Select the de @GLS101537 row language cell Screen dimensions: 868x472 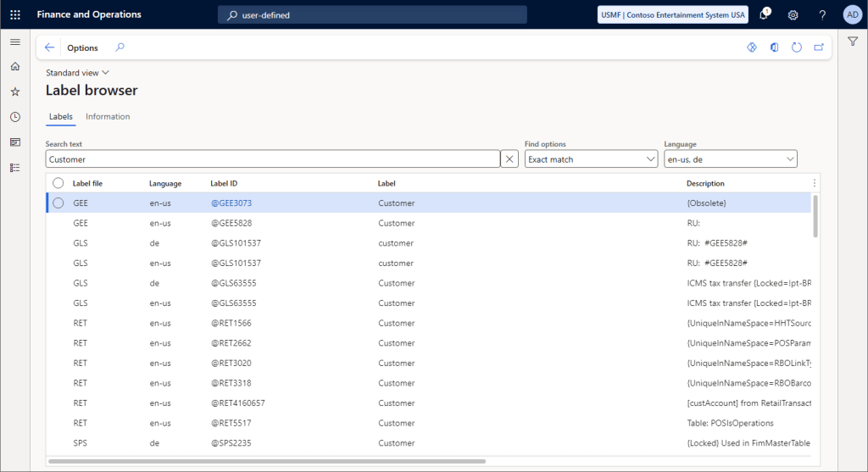coord(154,243)
